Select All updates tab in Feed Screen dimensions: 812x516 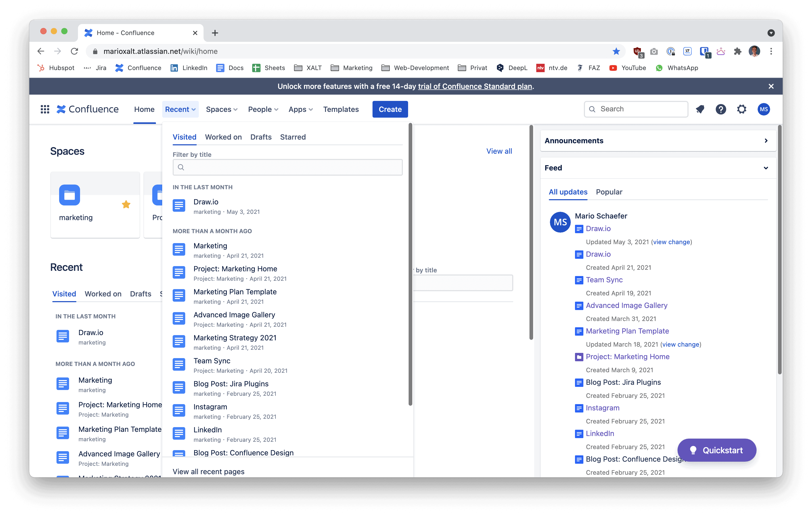tap(568, 192)
